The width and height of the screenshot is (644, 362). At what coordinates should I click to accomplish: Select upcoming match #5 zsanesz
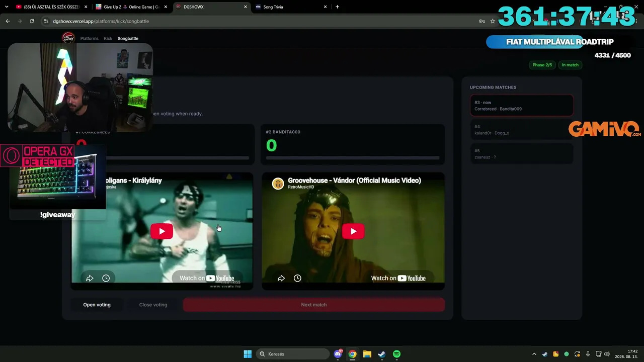point(522,154)
